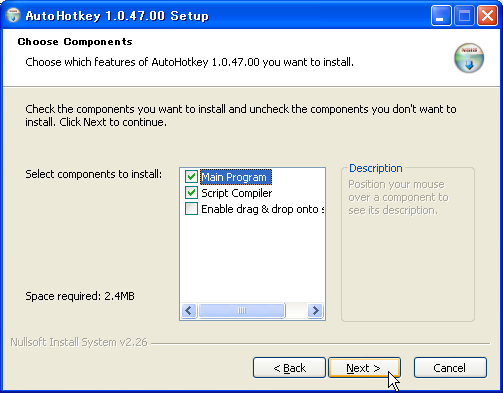503x393 pixels.
Task: Enable the drag & drop onto script checkbox
Action: [191, 209]
